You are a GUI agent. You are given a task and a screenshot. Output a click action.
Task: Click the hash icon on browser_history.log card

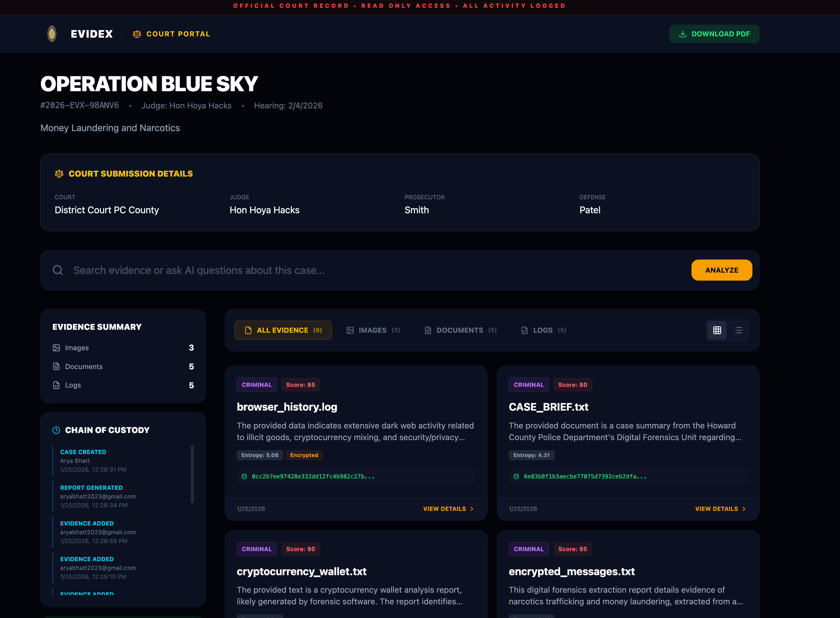pos(244,476)
